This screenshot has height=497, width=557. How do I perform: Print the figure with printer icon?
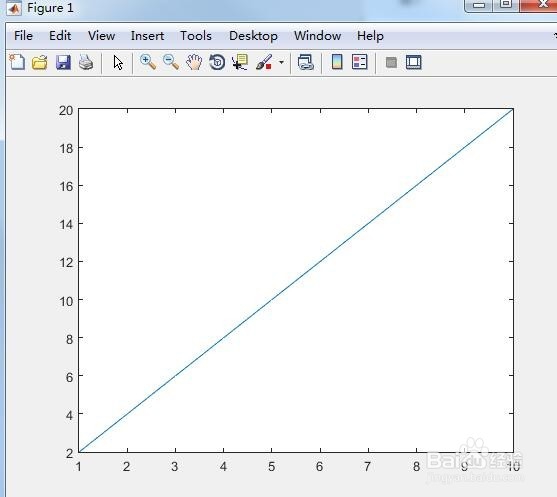[x=86, y=63]
